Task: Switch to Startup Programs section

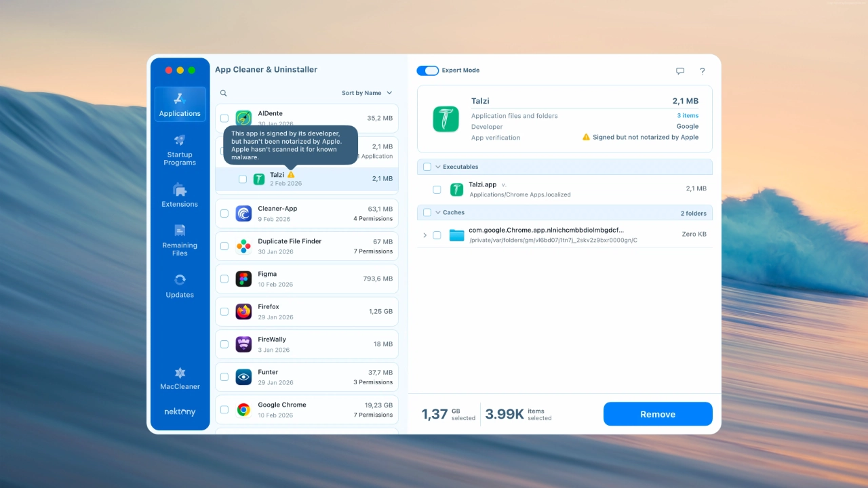Action: tap(180, 150)
